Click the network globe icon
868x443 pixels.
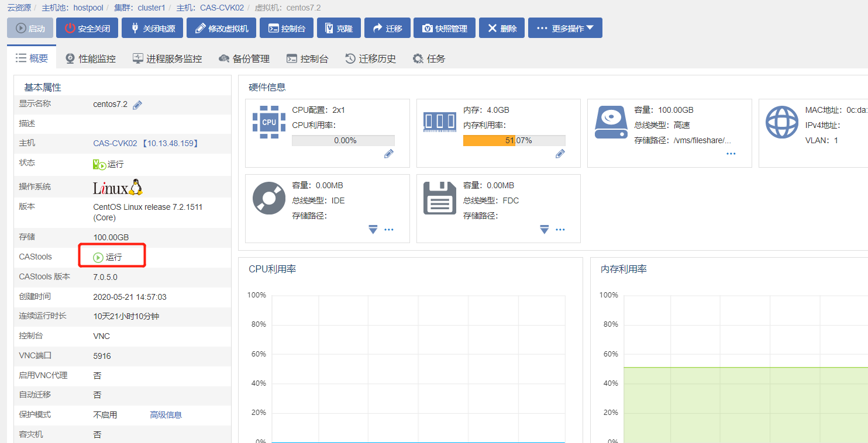pyautogui.click(x=782, y=122)
